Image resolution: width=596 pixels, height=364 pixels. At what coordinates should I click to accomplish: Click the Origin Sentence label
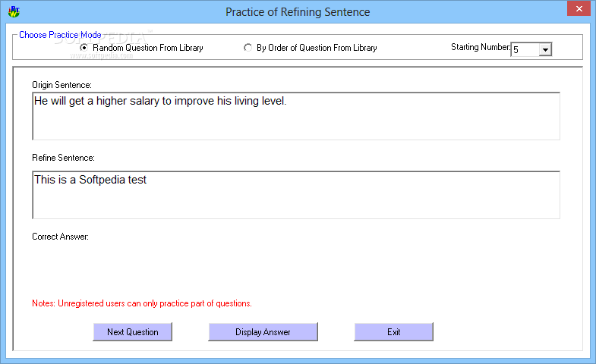(x=61, y=85)
